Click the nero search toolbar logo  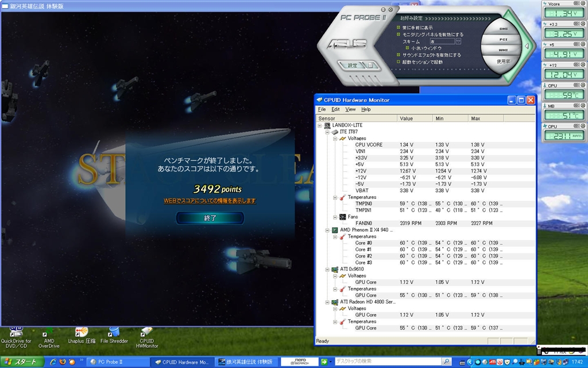[299, 362]
